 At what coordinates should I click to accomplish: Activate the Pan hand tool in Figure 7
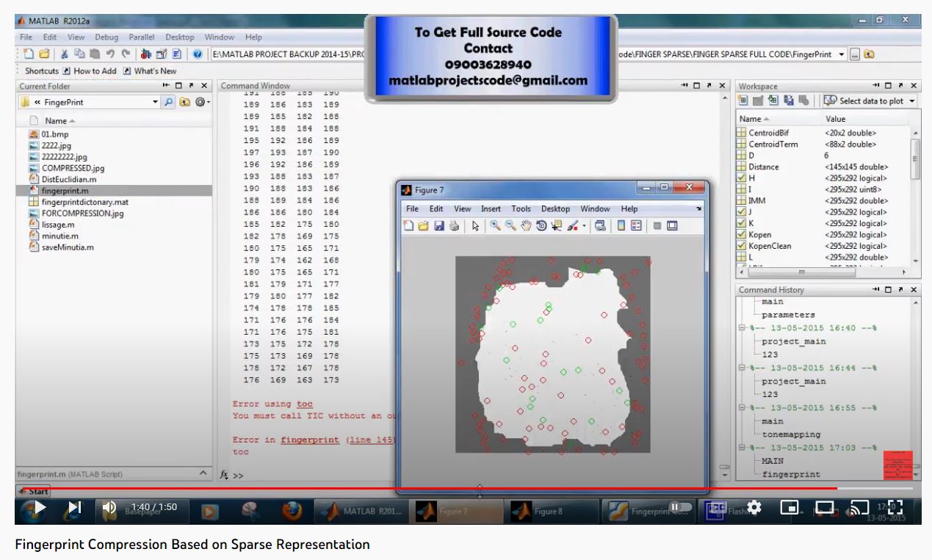526,226
